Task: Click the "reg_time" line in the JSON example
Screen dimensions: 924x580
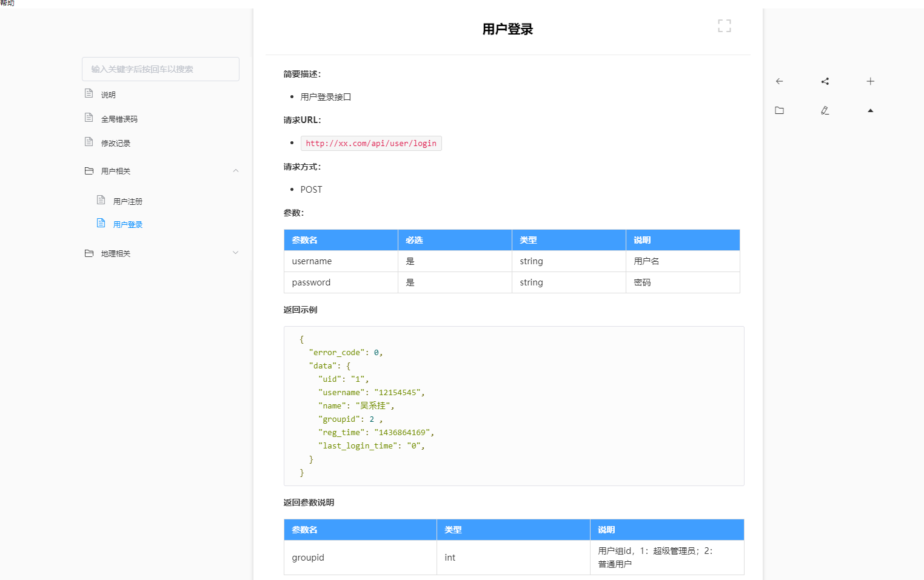Action: coord(376,433)
